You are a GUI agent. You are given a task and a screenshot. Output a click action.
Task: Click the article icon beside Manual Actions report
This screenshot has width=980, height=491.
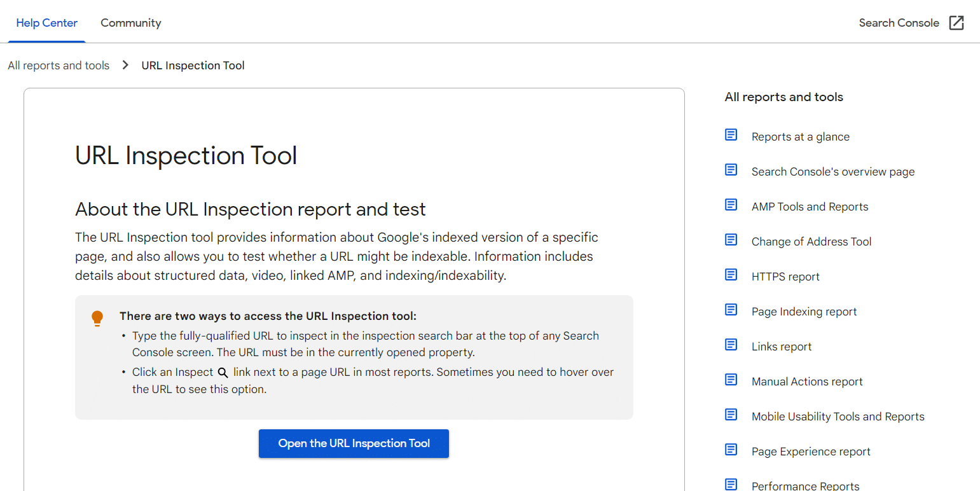point(731,380)
